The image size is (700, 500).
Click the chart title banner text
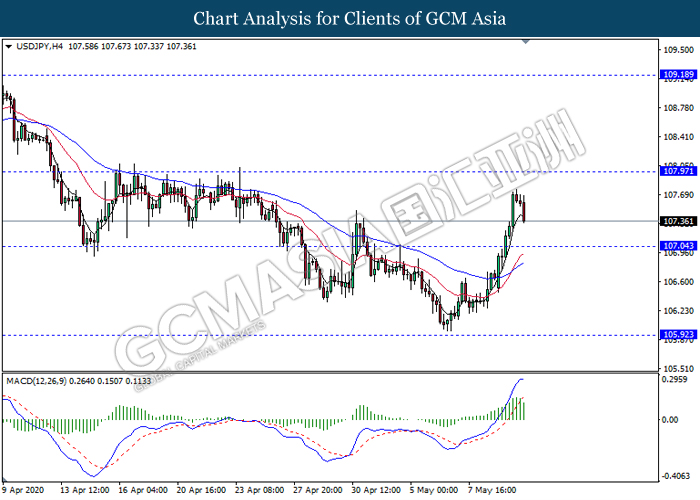click(x=350, y=18)
